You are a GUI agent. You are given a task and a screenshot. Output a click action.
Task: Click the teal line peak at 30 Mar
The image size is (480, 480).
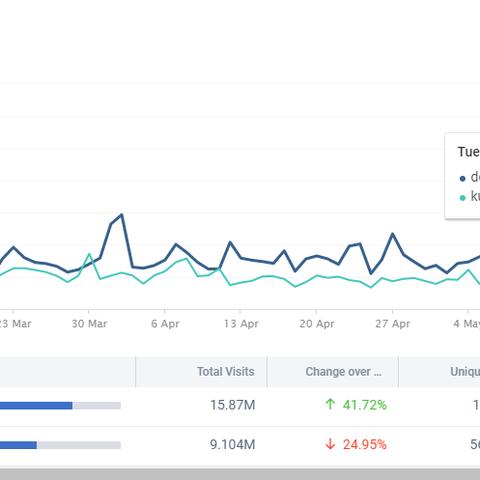click(x=89, y=254)
